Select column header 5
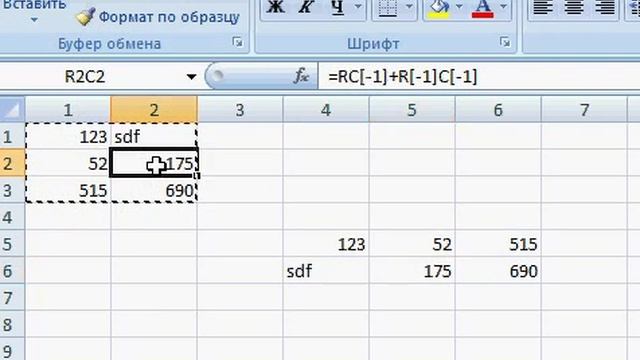Screen dimensions: 640x360 [412, 110]
